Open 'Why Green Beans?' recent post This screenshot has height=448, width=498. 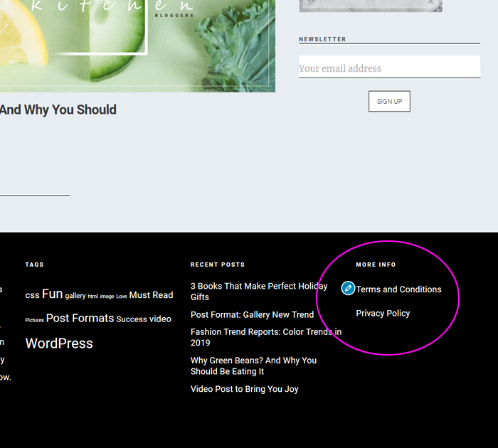(253, 366)
